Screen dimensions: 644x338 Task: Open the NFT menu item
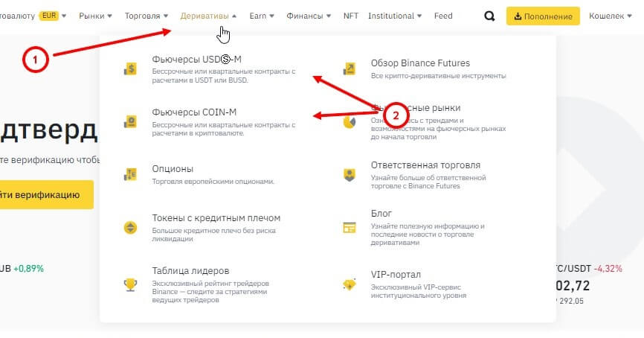[350, 16]
